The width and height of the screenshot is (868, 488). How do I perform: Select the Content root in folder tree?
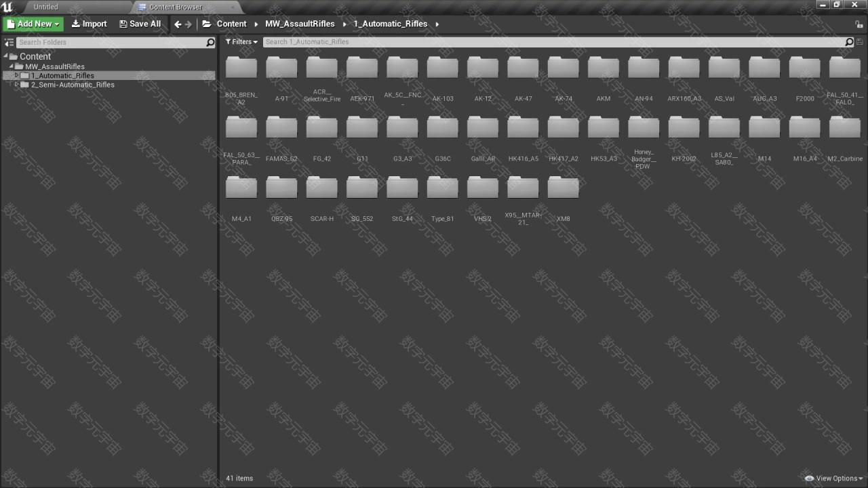(35, 56)
